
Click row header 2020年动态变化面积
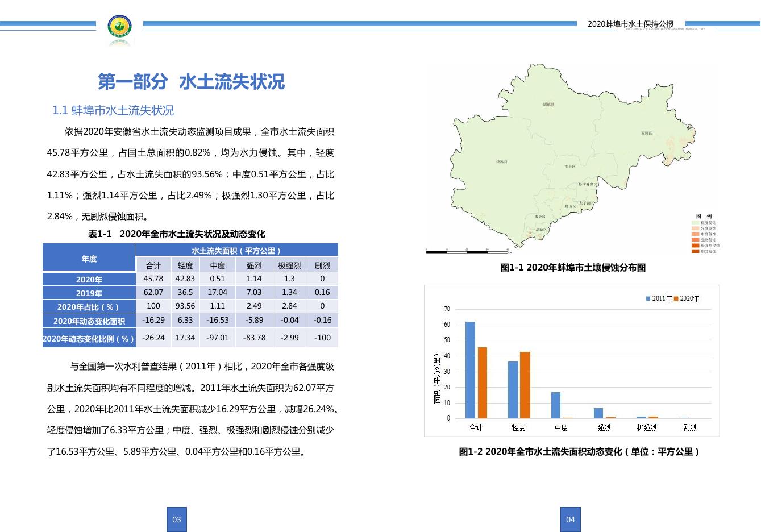pos(89,321)
